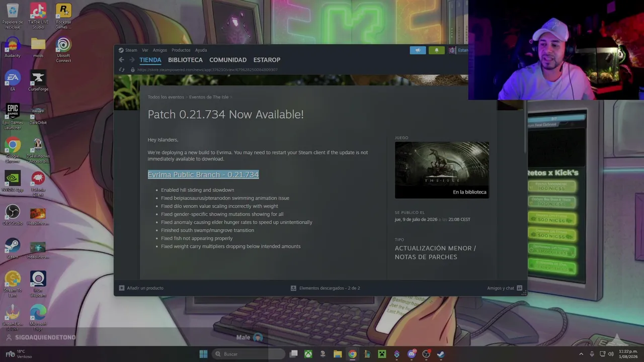Open Steam desktop shortcut

coord(13,249)
